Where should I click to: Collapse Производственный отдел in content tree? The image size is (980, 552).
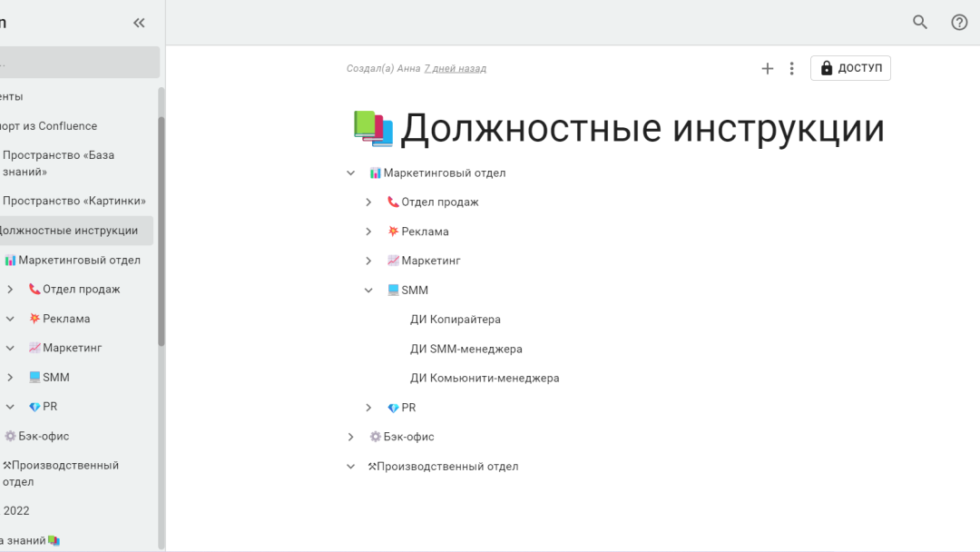pos(350,467)
